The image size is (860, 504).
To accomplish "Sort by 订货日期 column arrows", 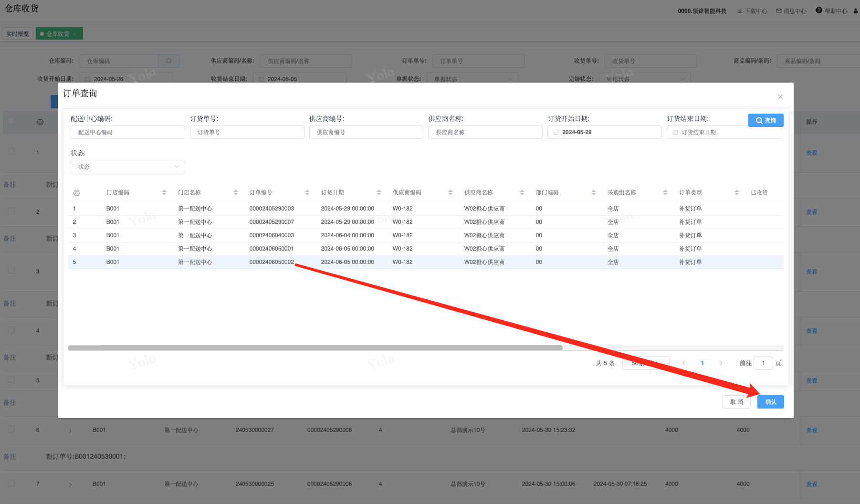I will coord(379,193).
